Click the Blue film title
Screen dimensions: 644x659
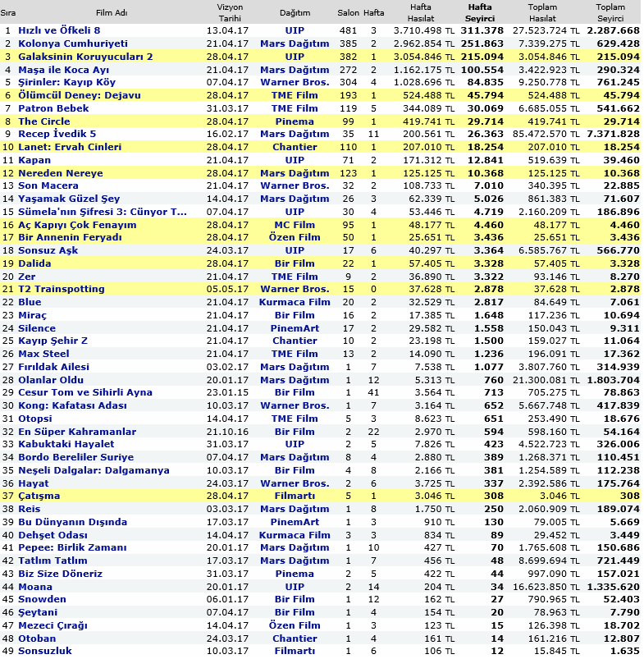coord(30,302)
